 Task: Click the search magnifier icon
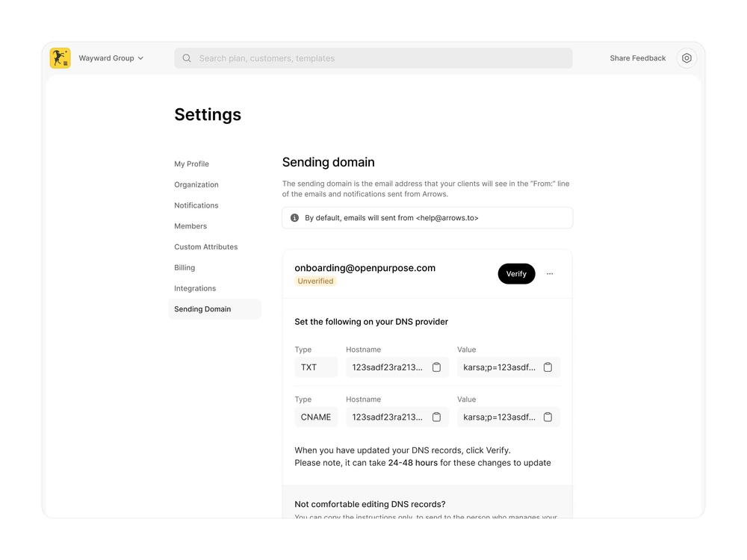point(187,58)
